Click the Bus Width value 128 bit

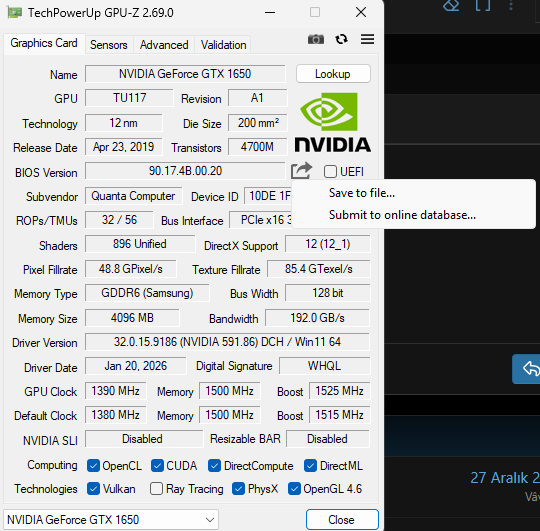328,293
